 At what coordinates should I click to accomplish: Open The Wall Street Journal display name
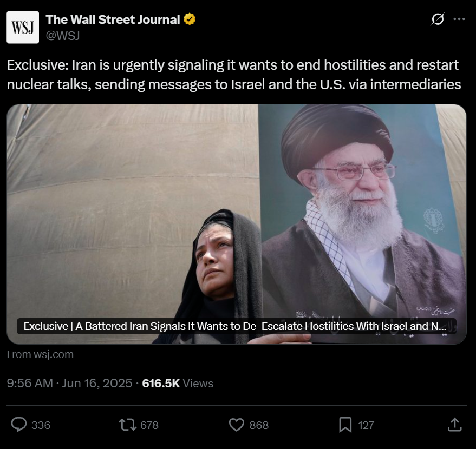[113, 19]
